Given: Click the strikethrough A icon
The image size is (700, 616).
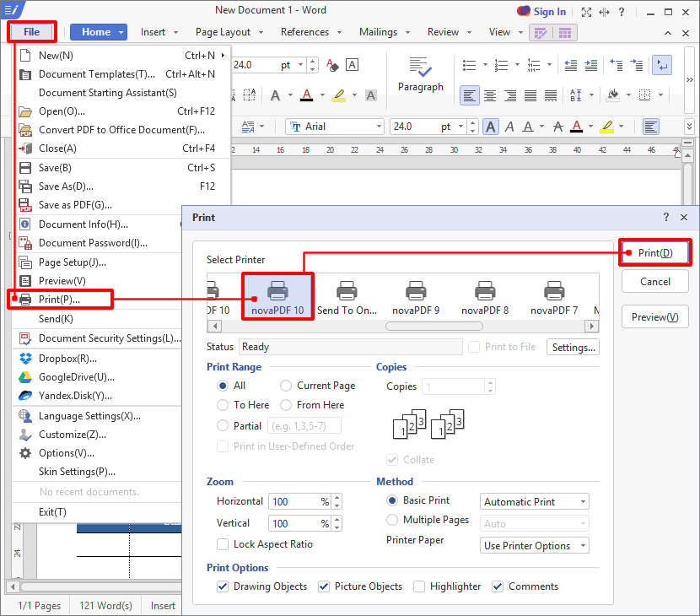Looking at the screenshot, I should (557, 127).
